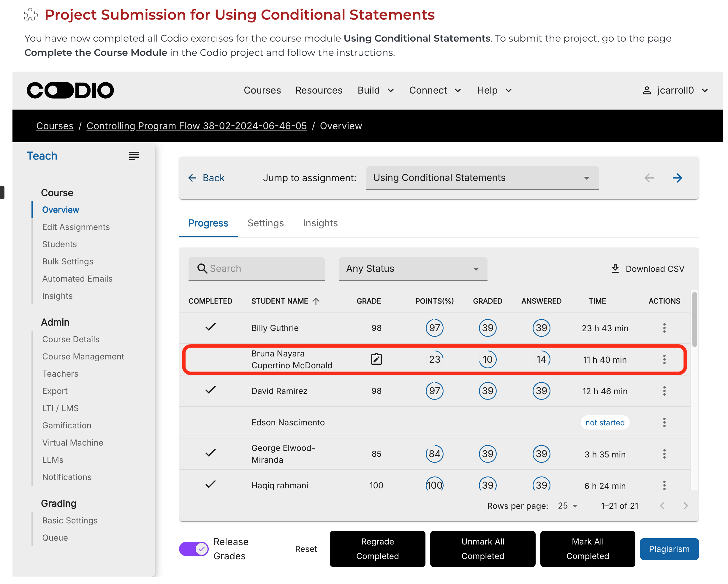Viewport: 728px width, 584px height.
Task: Click the student Search field
Action: pyautogui.click(x=256, y=269)
